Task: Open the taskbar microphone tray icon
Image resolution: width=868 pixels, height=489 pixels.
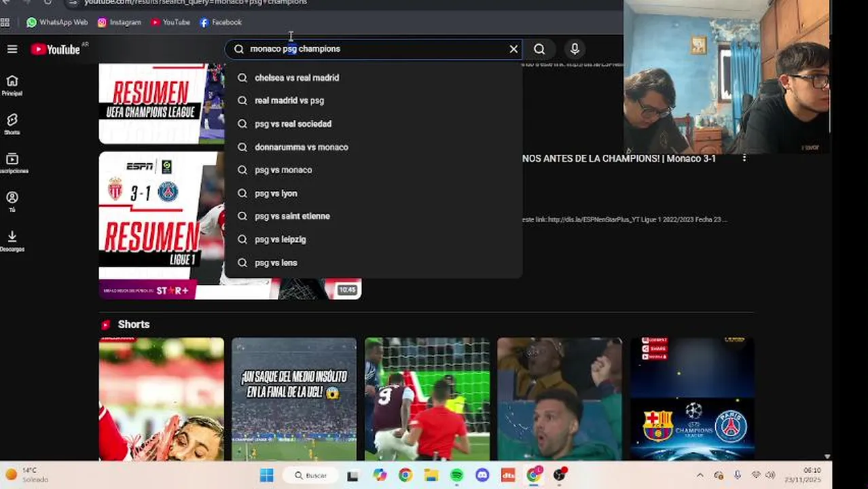Action: point(738,475)
